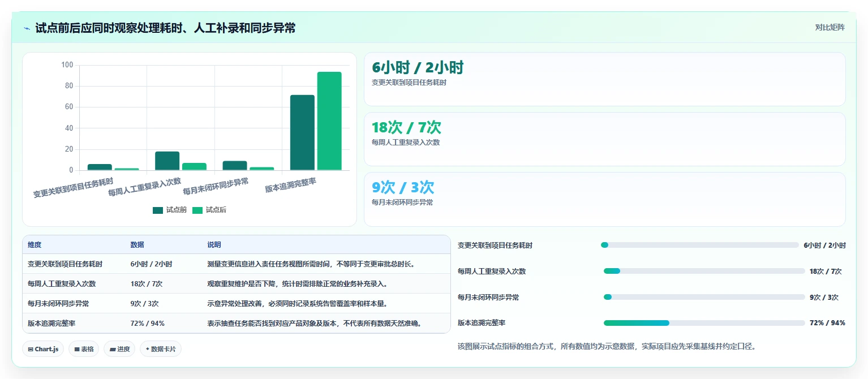
Task: Click the 试点前 bar for 版本追溯完整率
Action: [302, 132]
